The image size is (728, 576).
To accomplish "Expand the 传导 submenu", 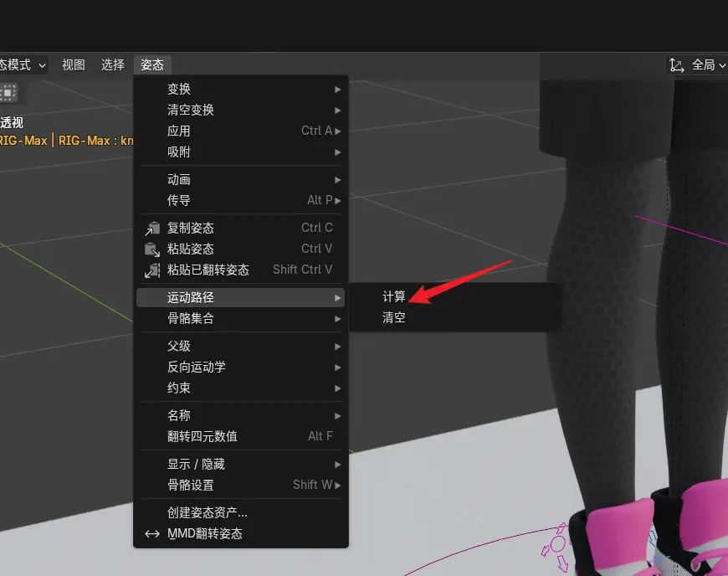I will pyautogui.click(x=240, y=201).
